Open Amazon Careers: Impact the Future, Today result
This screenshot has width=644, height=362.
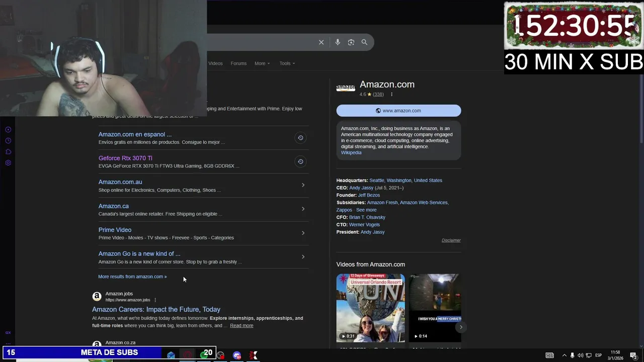(x=156, y=309)
